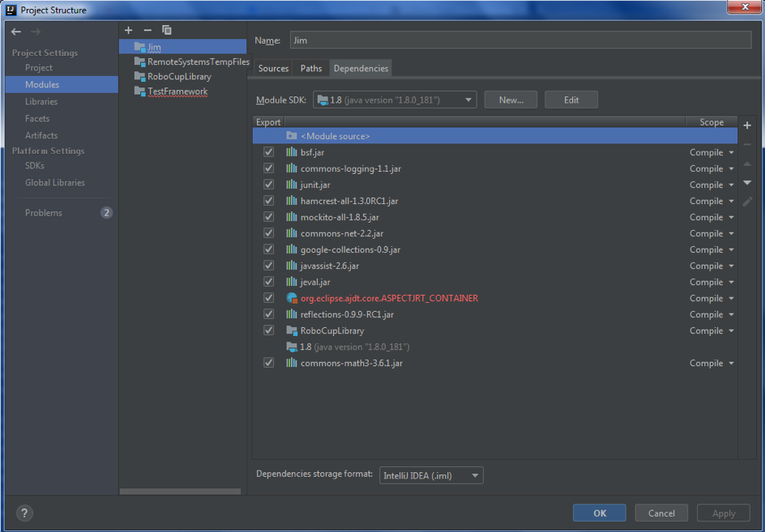Viewport: 765px width, 532px height.
Task: Click the Cancel button
Action: pos(661,513)
